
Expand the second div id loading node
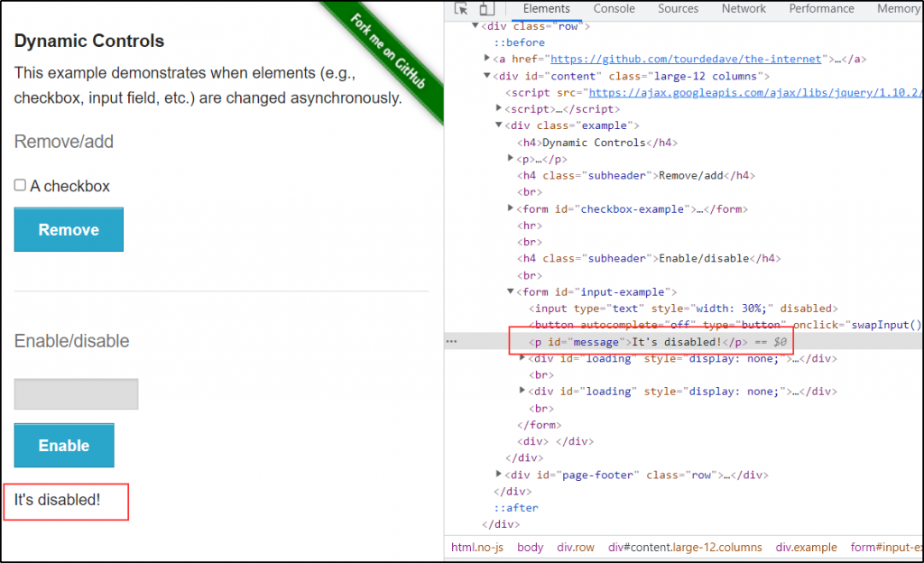coord(522,390)
